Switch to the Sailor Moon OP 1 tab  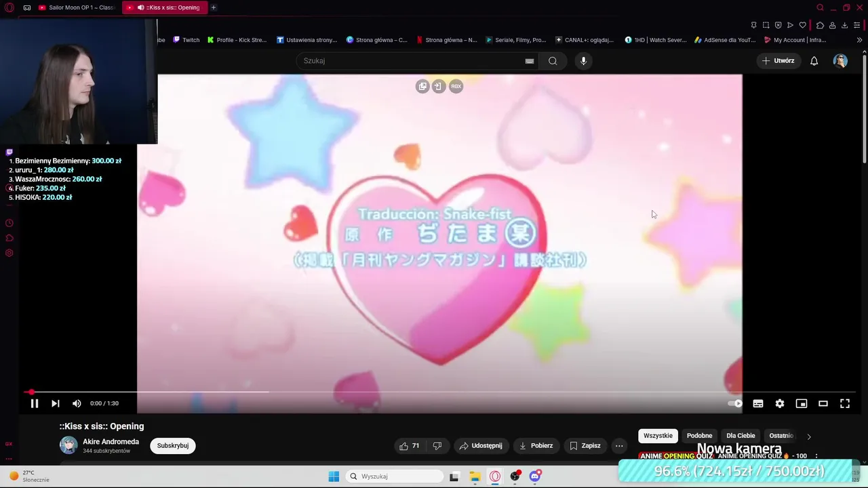coord(77,7)
